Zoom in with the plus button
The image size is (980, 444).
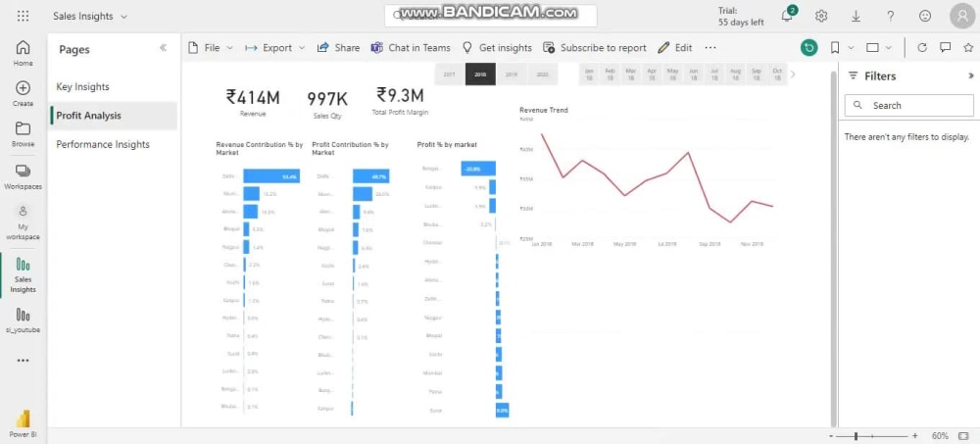tap(915, 436)
